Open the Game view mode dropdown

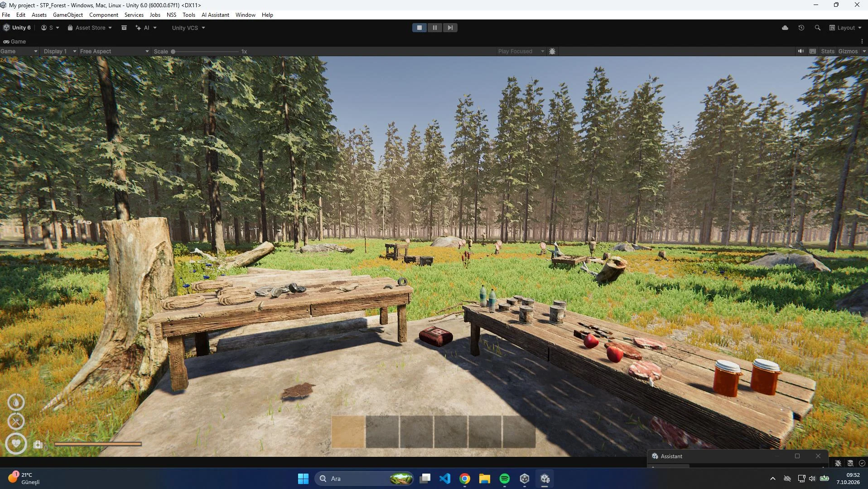(19, 51)
